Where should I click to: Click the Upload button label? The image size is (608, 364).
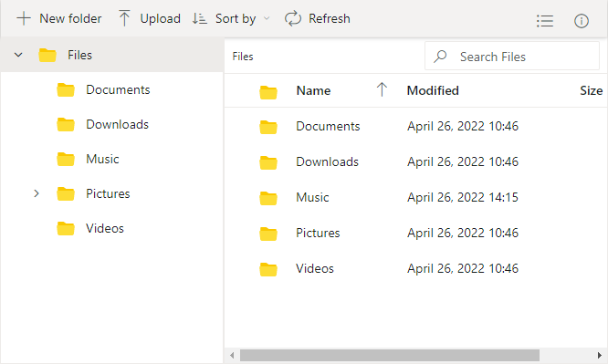[160, 18]
